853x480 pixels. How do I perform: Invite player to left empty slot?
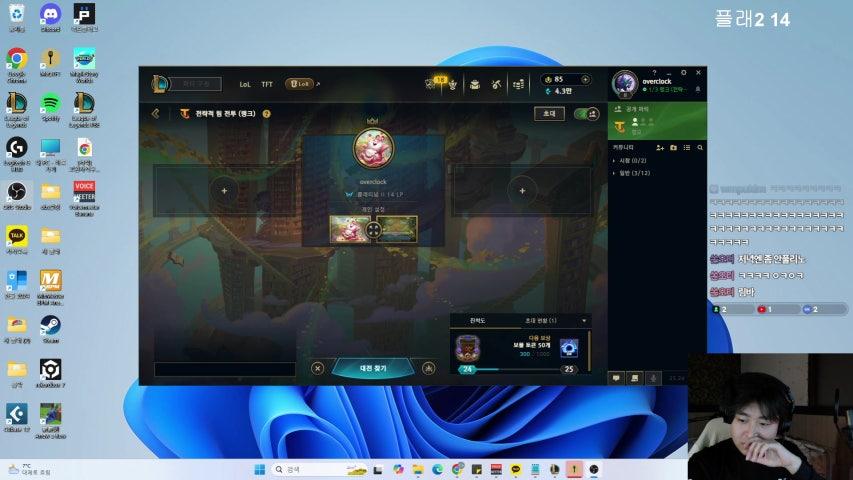point(224,191)
